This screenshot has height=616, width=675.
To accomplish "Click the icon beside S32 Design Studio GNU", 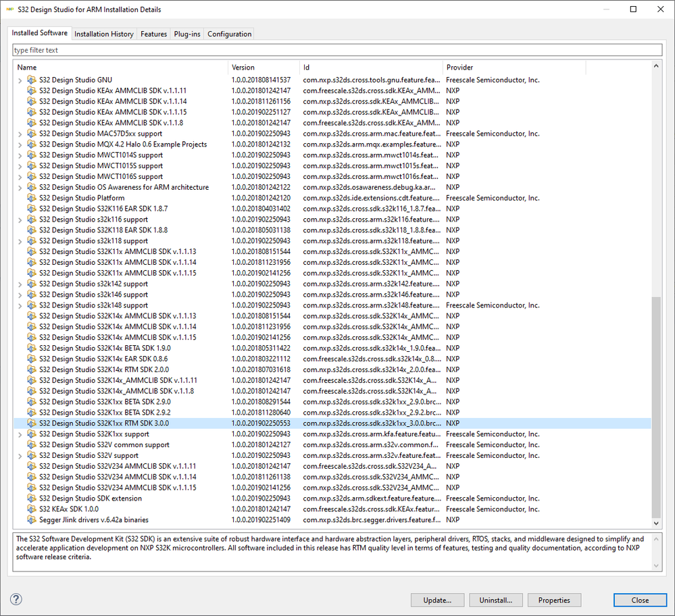I will pos(32,80).
